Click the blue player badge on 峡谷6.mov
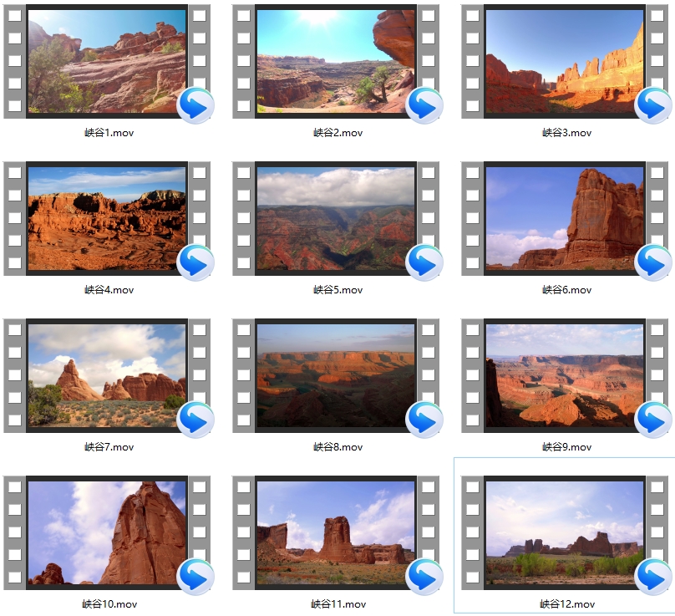675x616 pixels. (x=653, y=262)
